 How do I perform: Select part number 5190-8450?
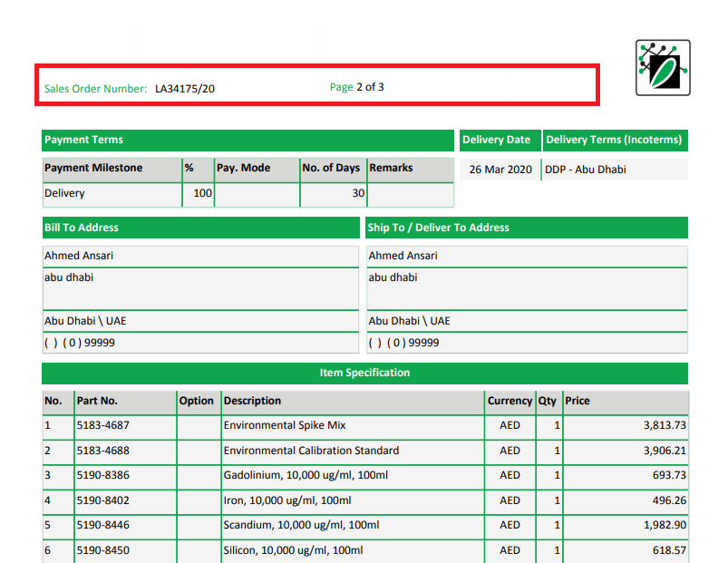point(103,550)
